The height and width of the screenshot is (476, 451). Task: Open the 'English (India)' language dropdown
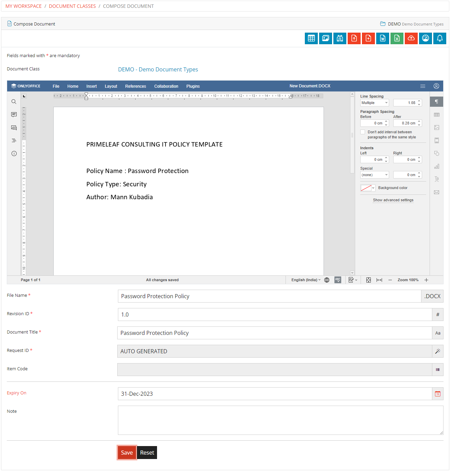pyautogui.click(x=305, y=280)
